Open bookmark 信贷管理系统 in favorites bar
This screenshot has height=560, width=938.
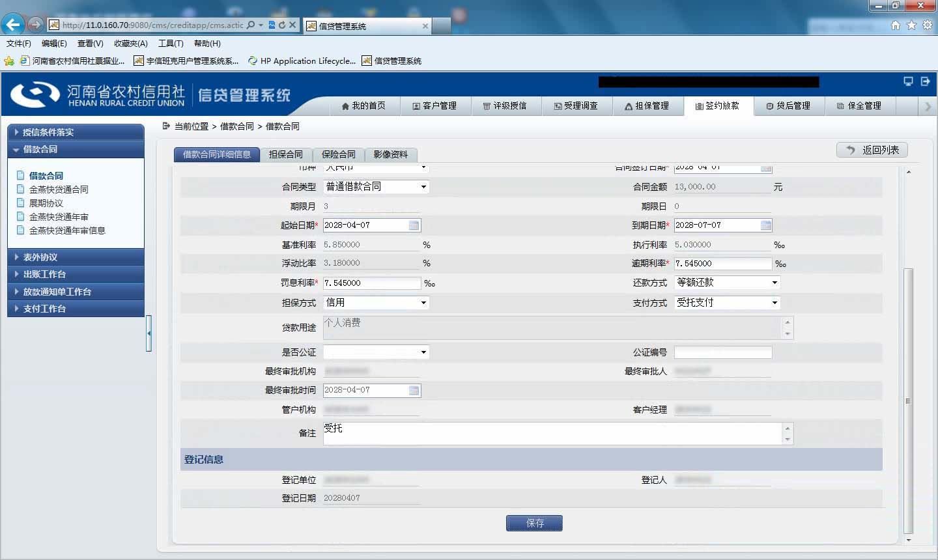[x=391, y=61]
